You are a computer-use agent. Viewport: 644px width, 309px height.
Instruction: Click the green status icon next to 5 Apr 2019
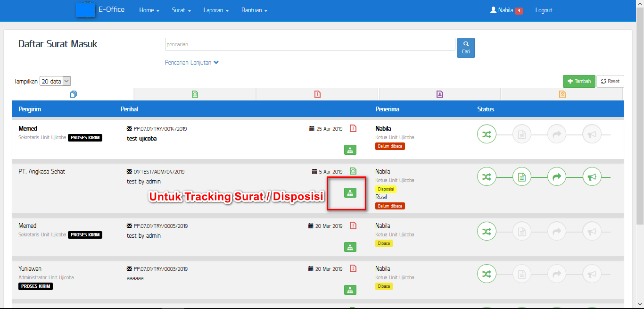point(353,171)
